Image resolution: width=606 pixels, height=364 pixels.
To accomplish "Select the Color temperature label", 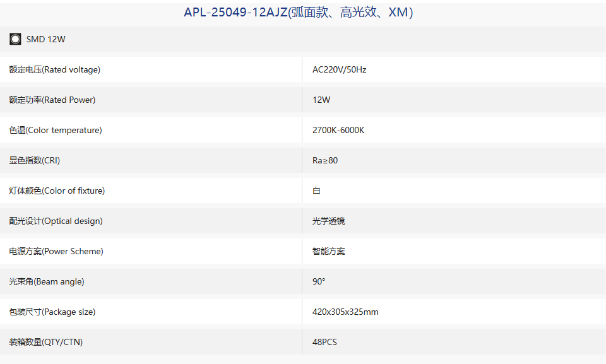I will pyautogui.click(x=56, y=130).
